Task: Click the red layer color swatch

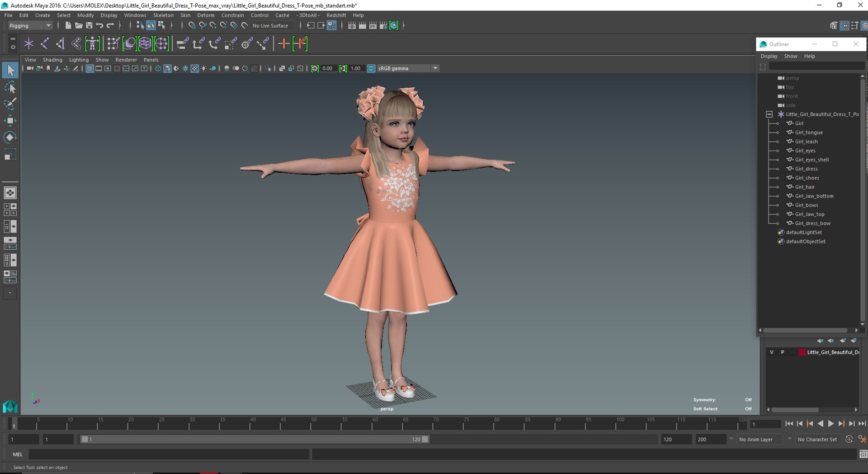Action: 802,352
